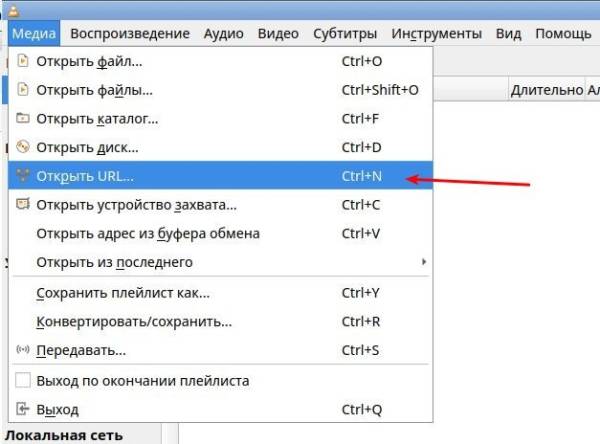Click the Open File icon
Screen dimensions: 600x444
23,62
